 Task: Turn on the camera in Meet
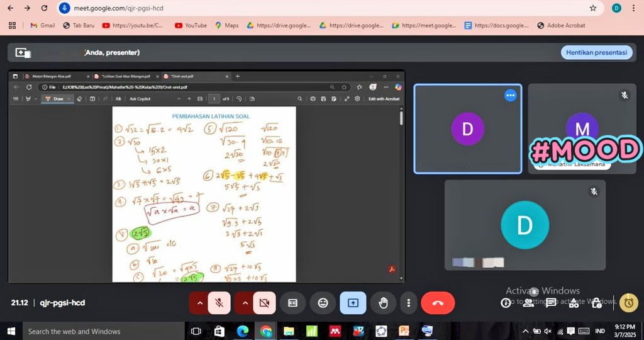[264, 303]
